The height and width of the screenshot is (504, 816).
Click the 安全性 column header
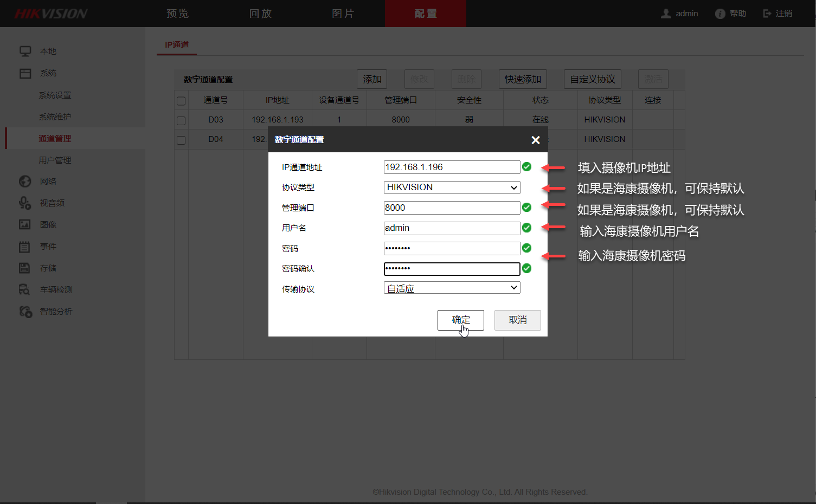point(469,100)
